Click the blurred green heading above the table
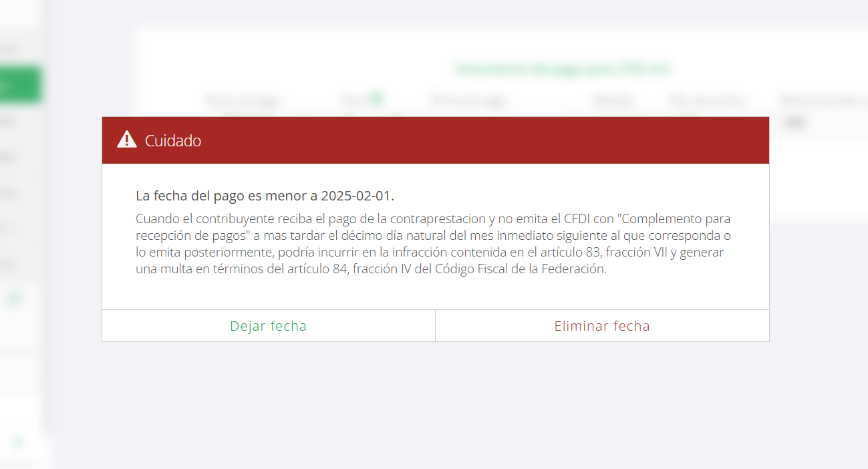 pyautogui.click(x=563, y=68)
